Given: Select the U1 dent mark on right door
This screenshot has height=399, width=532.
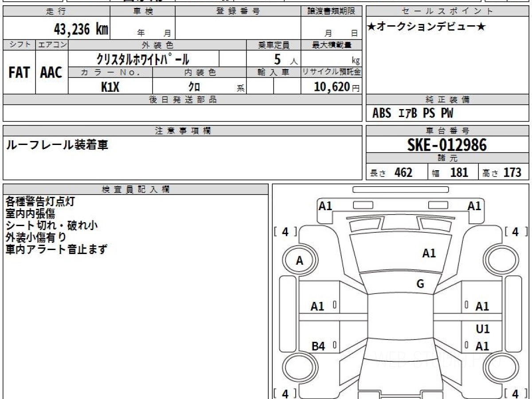Looking at the screenshot, I should 482,329.
